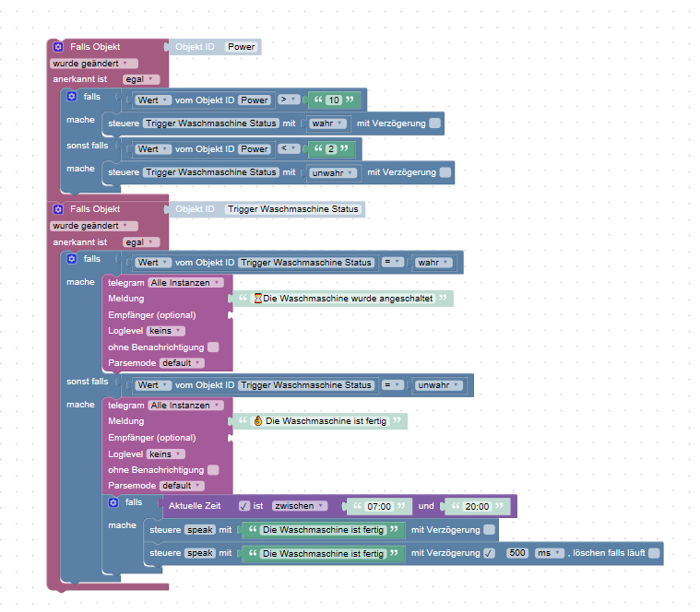The width and height of the screenshot is (700, 612).
Task: Edit message 'Die Waschmaschine wurde angeschaltet'
Action: tap(344, 299)
